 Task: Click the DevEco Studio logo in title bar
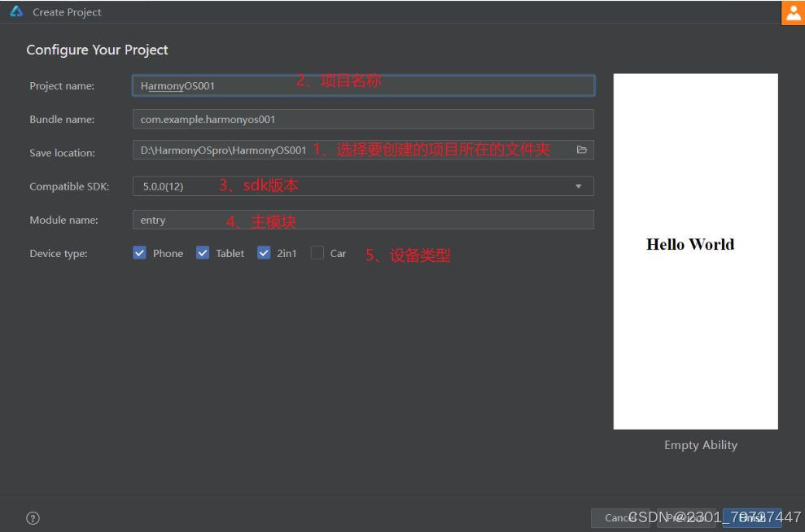click(16, 11)
